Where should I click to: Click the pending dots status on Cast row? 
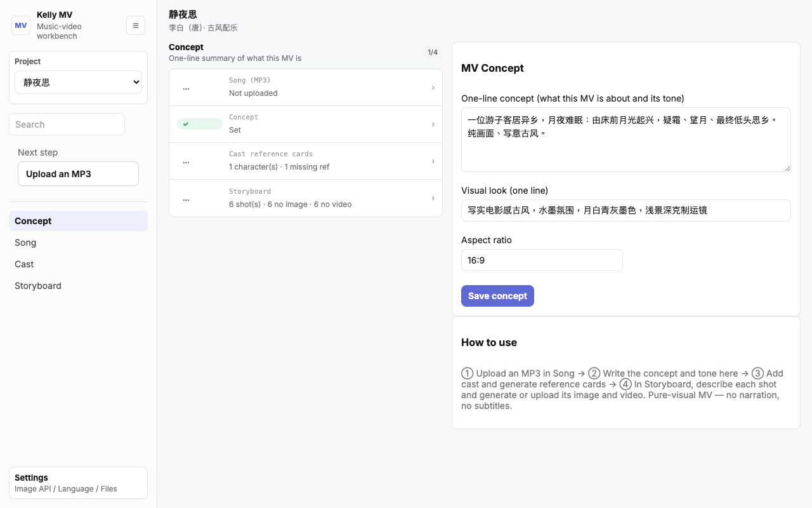pyautogui.click(x=186, y=161)
